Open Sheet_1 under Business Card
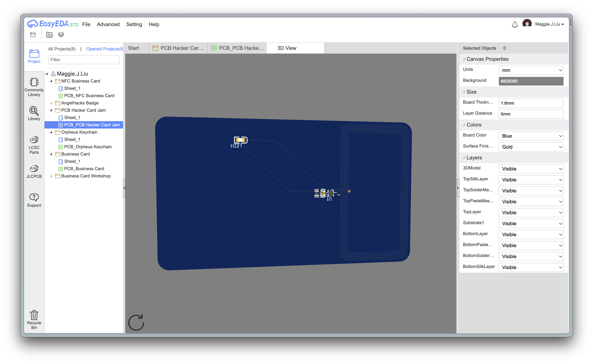This screenshot has width=593, height=364. [72, 161]
